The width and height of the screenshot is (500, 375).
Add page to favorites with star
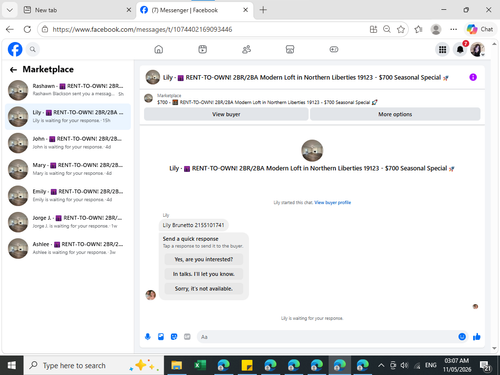point(401,29)
